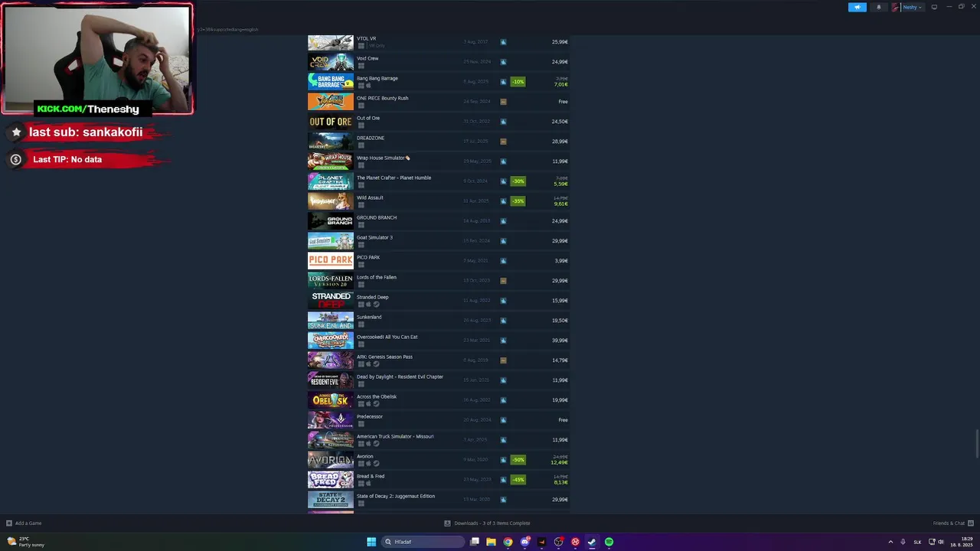Screen dimensions: 980x551
Task: Click the -10% discount badge for Bang Bang Barrage
Action: point(518,82)
